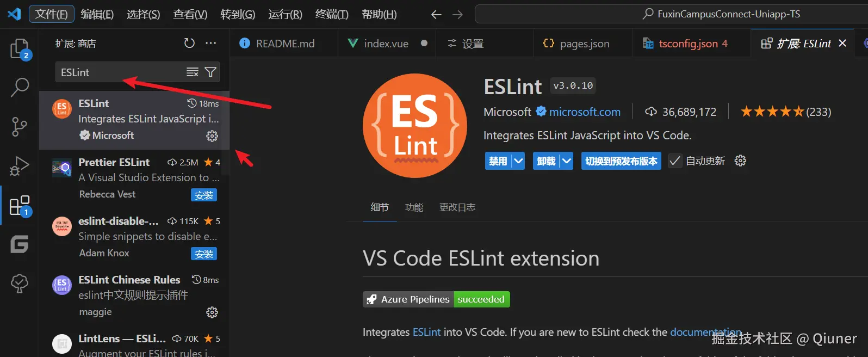868x357 pixels.
Task: Select the 更改日志 changelog tab
Action: [x=457, y=207]
